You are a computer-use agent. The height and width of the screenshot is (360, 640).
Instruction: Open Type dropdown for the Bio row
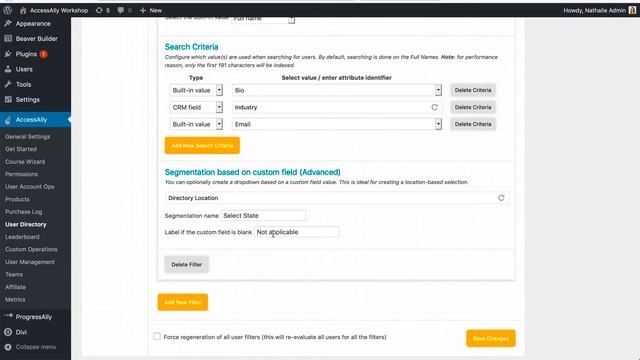[x=196, y=90]
